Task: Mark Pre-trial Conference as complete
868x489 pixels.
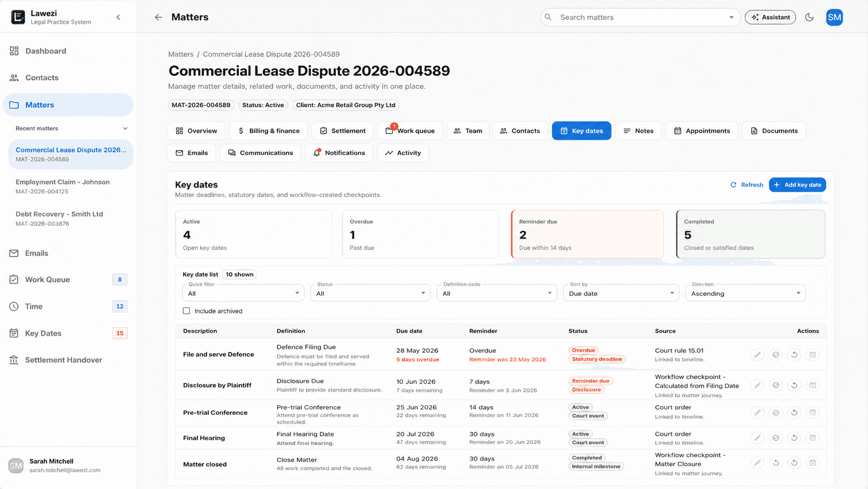Action: [776, 412]
